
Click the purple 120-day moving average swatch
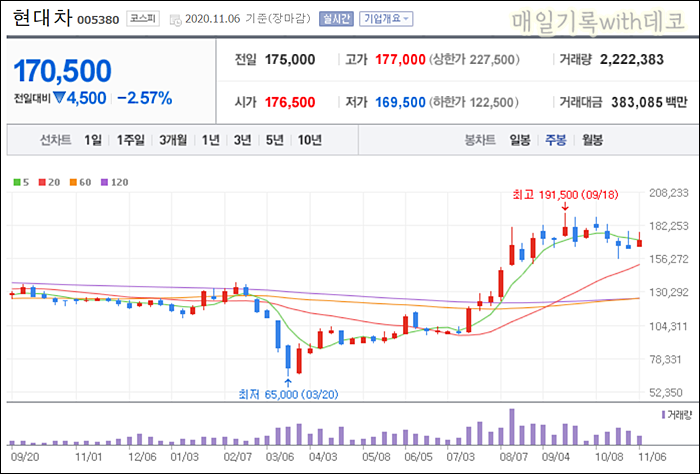point(104,182)
